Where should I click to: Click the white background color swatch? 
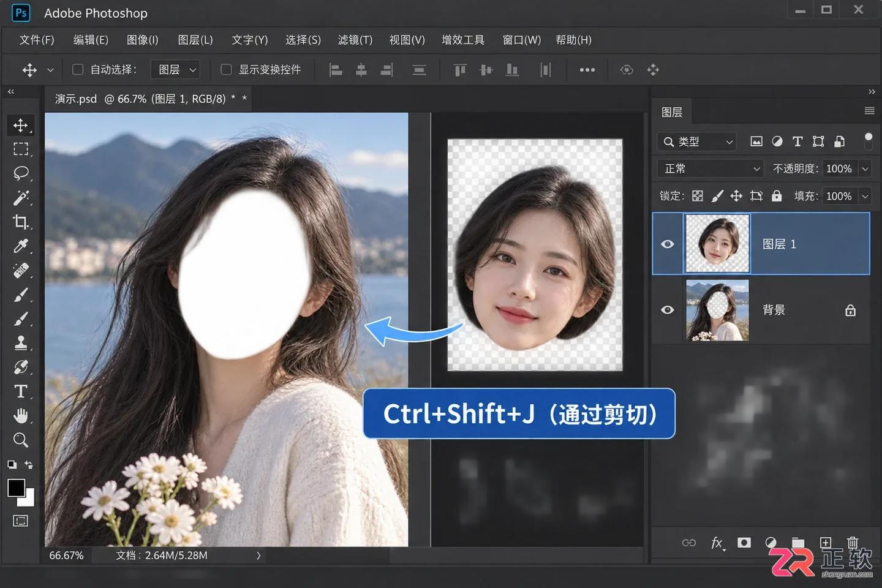(29, 500)
